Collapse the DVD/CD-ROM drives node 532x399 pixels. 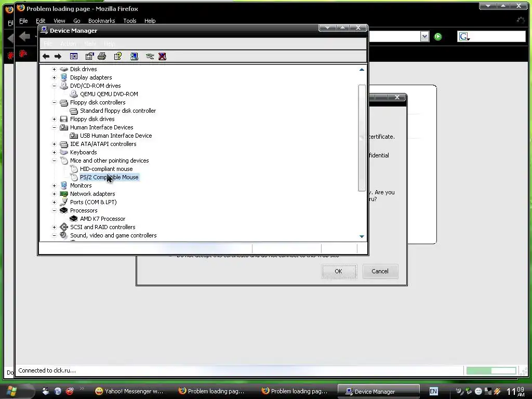(x=54, y=86)
